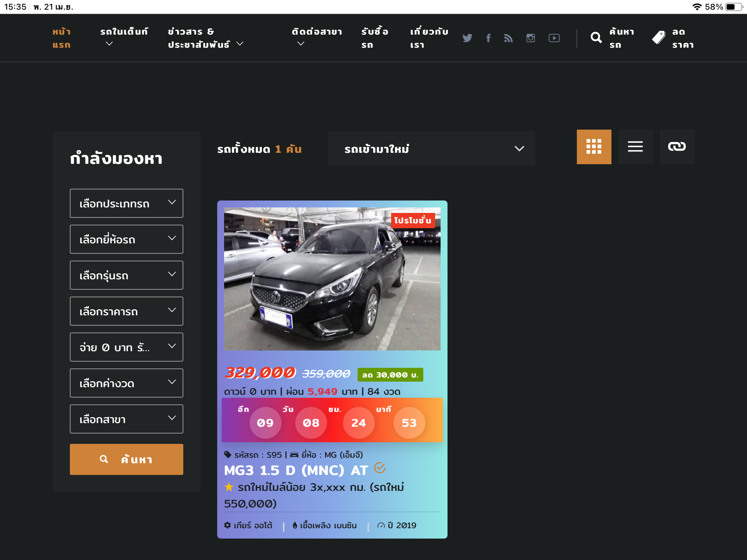
Task: Click the countdown minutes circle 24
Action: point(359,423)
